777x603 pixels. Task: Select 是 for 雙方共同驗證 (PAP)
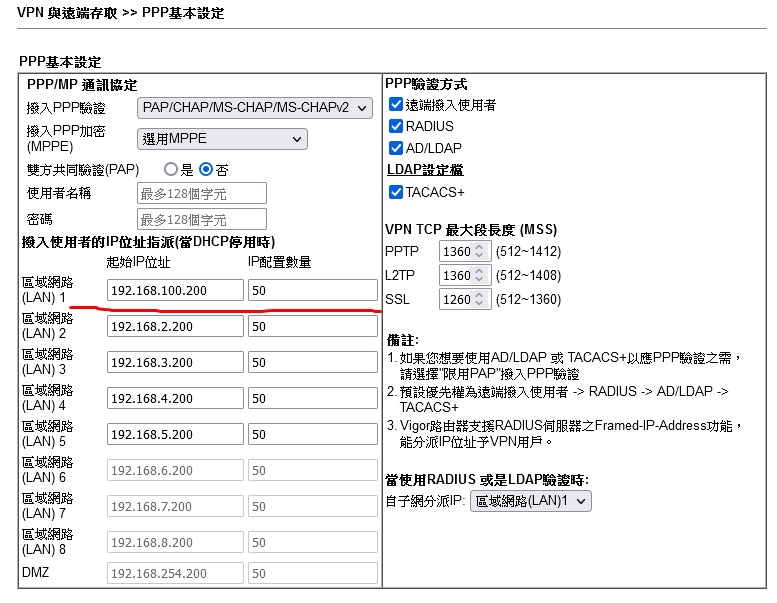tap(171, 170)
